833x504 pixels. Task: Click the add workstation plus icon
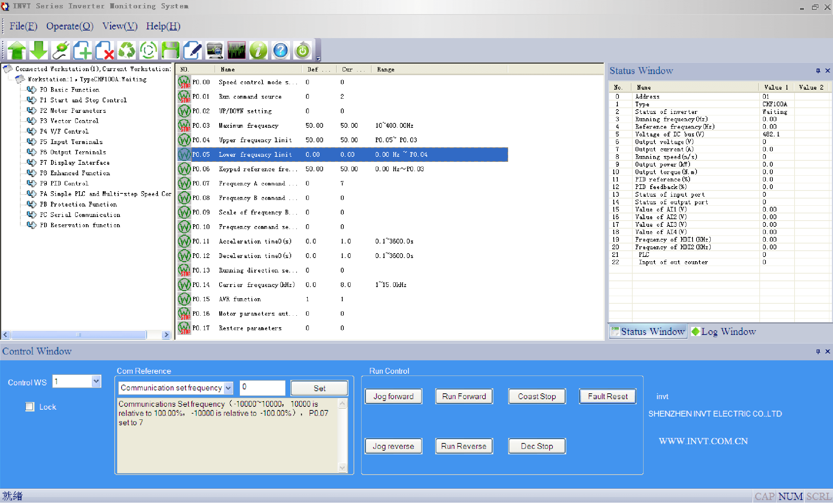pyautogui.click(x=82, y=50)
